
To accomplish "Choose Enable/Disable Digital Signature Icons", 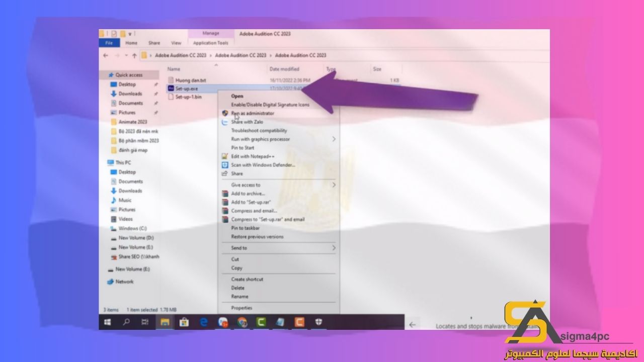I will click(270, 105).
